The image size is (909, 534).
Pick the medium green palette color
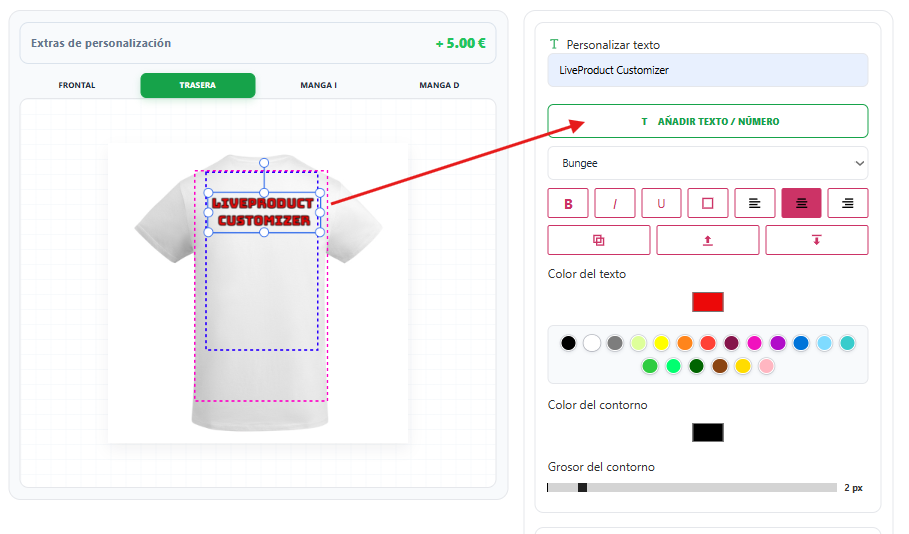pos(650,366)
